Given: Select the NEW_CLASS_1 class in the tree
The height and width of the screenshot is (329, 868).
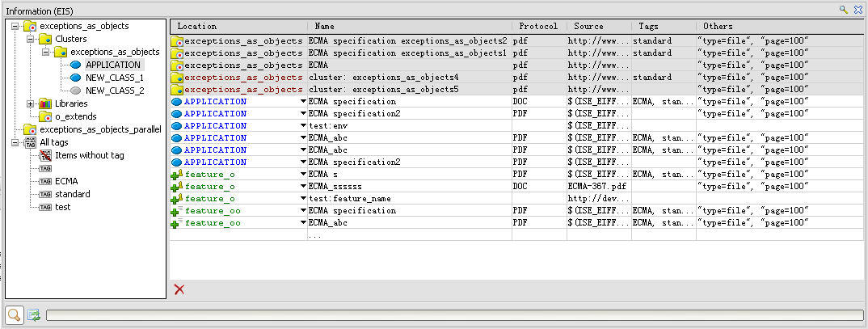Looking at the screenshot, I should 114,78.
